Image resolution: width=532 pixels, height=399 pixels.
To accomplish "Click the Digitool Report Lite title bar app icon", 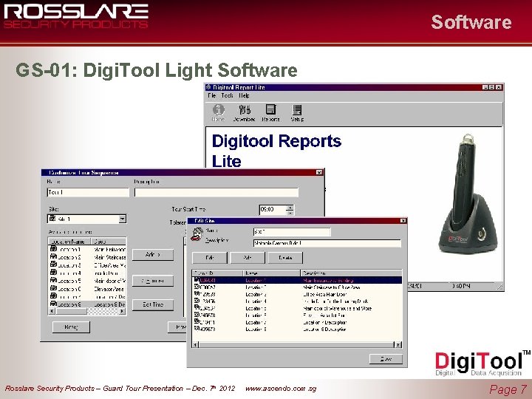I will click(x=208, y=87).
